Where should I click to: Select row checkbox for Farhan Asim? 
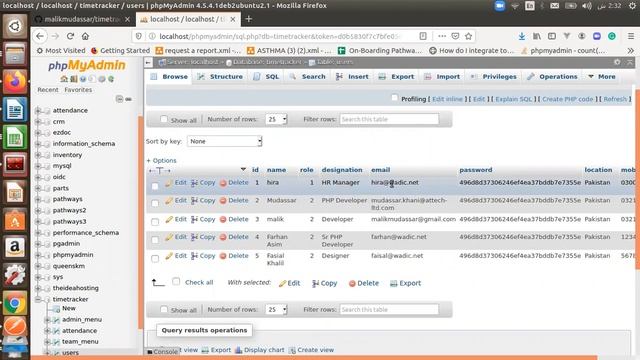click(155, 240)
